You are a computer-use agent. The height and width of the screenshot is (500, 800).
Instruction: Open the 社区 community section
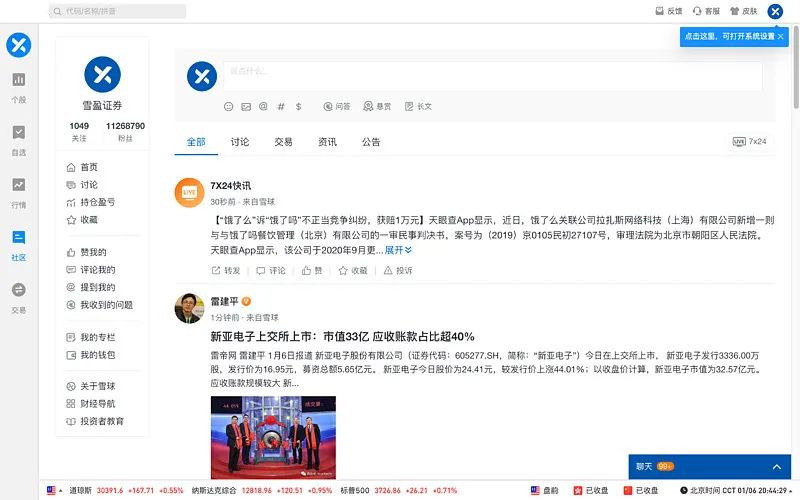(x=19, y=245)
